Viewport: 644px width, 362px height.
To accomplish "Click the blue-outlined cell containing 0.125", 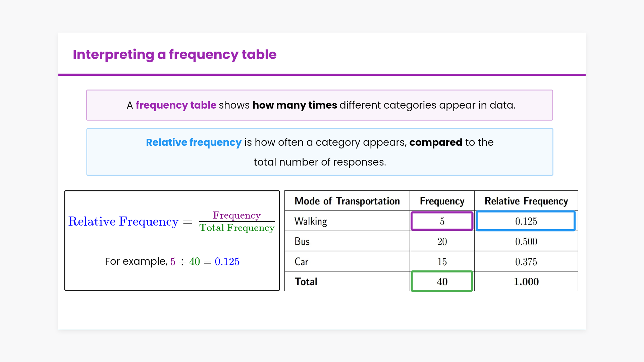I will click(526, 221).
